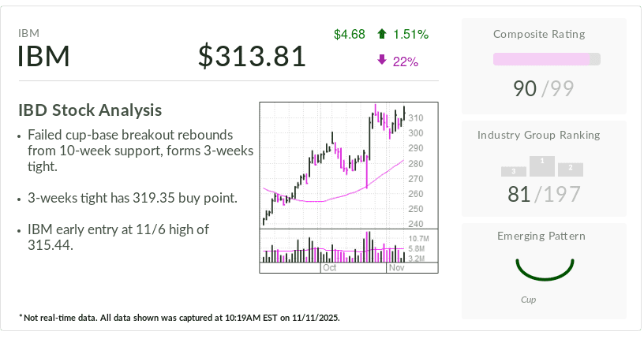Click the failed cup-base breakout bullet
644x339 pixels.
pyautogui.click(x=139, y=151)
